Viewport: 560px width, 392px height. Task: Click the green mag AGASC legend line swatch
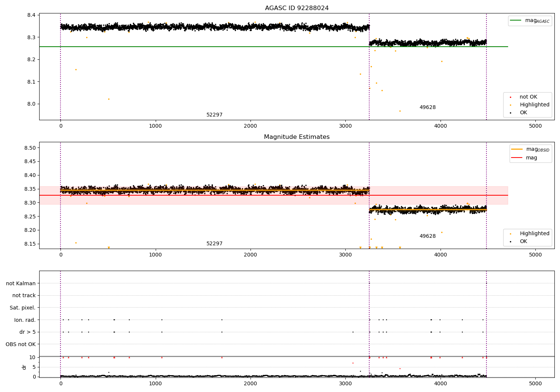tap(516, 21)
